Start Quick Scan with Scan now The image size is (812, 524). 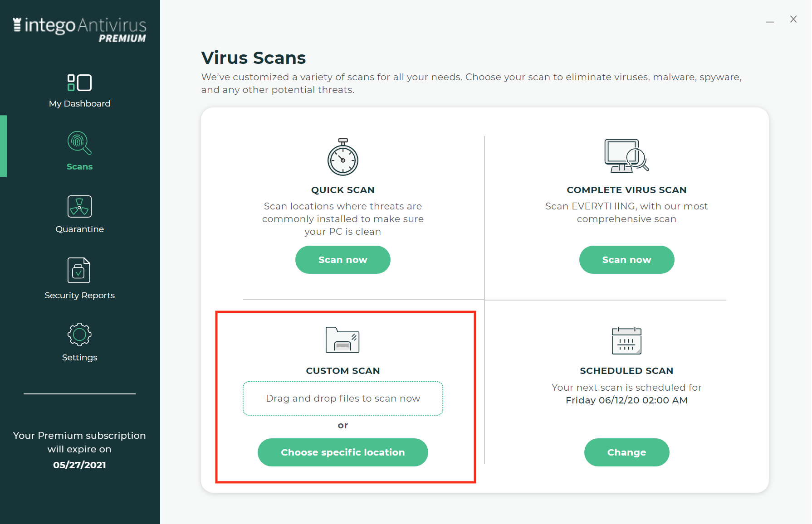click(x=343, y=260)
